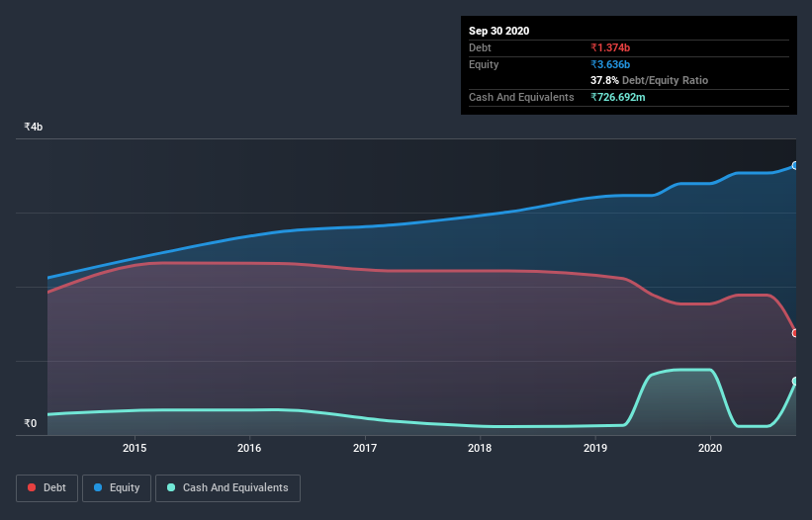
Task: Toggle Cash And Equivalents legend button
Action: 227,488
